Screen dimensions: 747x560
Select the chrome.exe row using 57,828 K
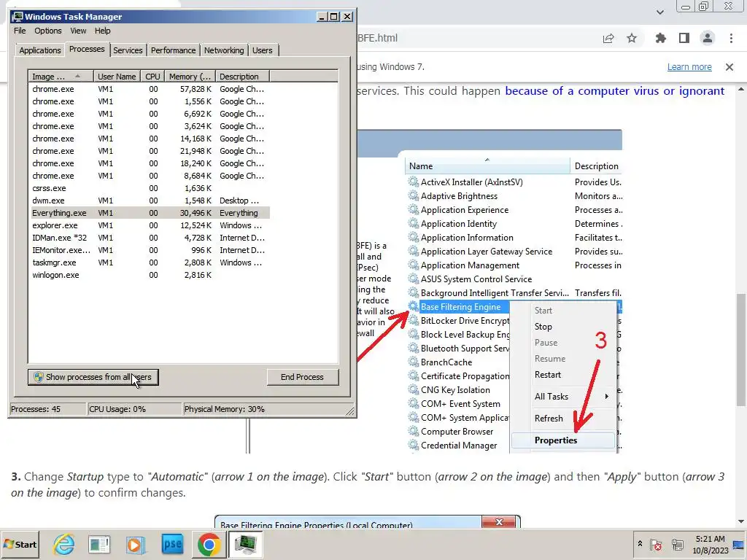coord(150,89)
